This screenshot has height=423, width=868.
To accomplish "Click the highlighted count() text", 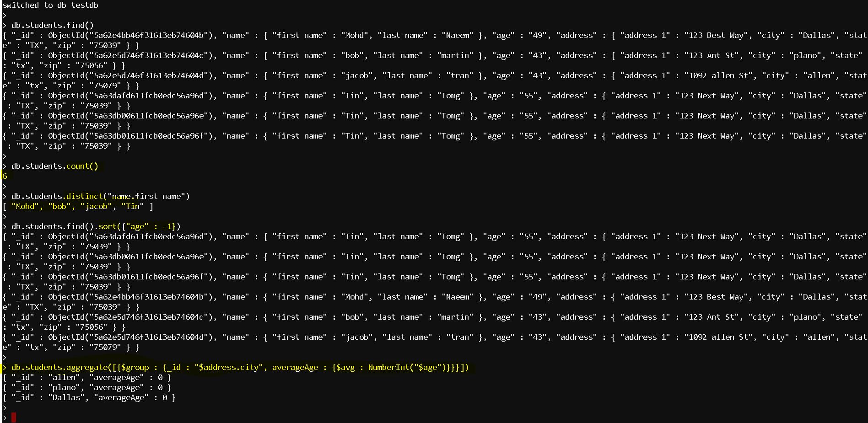I will coord(82,166).
